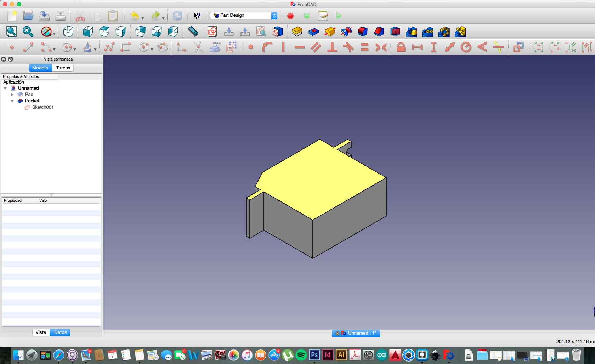Open the macros dialog notepad icon

323,16
